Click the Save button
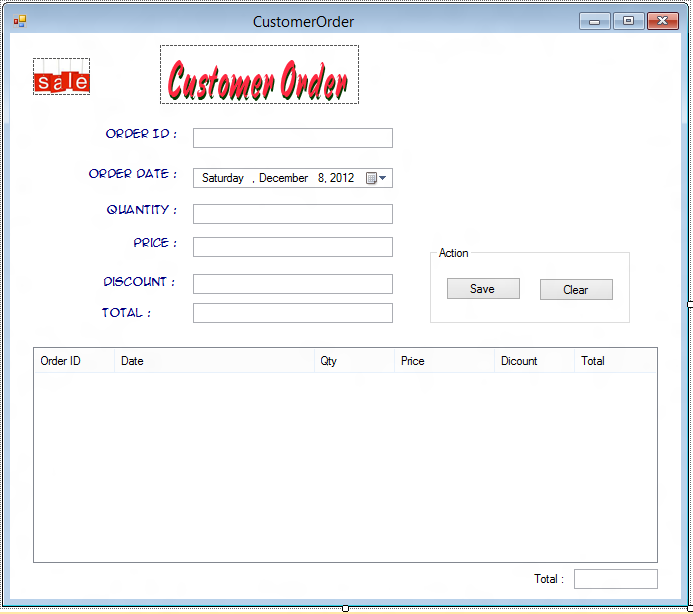The image size is (693, 614). click(484, 289)
